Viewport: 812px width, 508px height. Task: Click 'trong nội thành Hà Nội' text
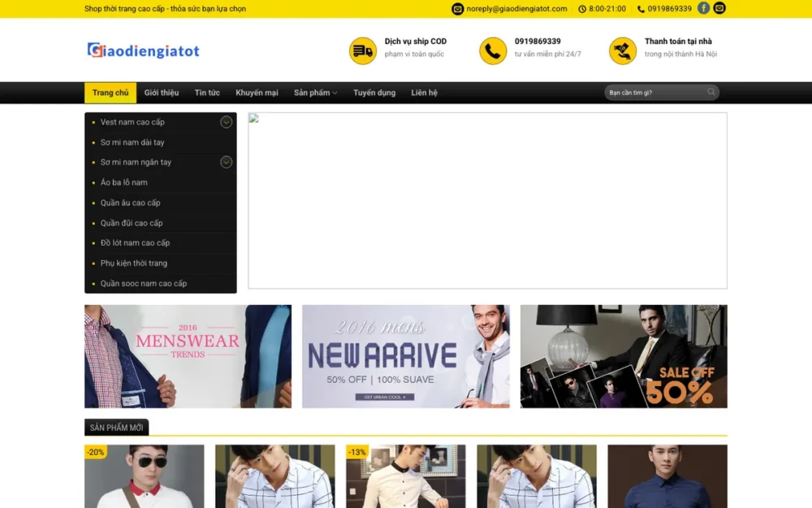pos(680,54)
